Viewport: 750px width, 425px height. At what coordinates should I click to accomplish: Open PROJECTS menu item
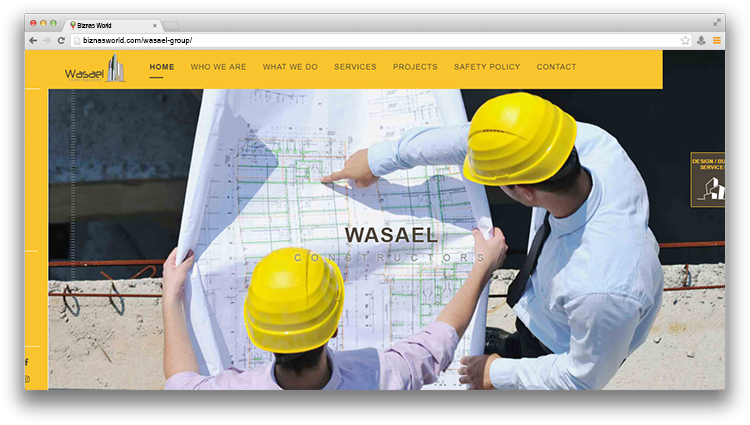415,67
